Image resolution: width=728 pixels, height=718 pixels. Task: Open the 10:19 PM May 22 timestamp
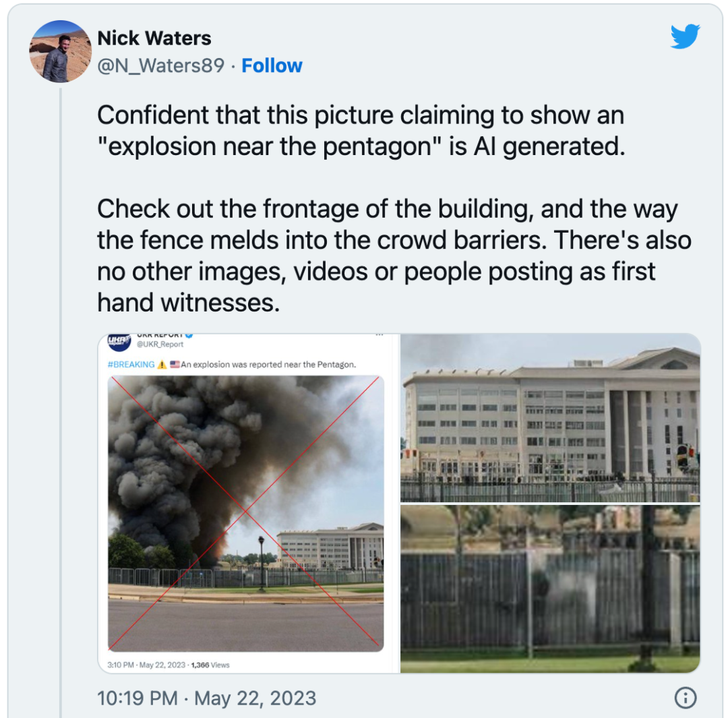pyautogui.click(x=206, y=697)
